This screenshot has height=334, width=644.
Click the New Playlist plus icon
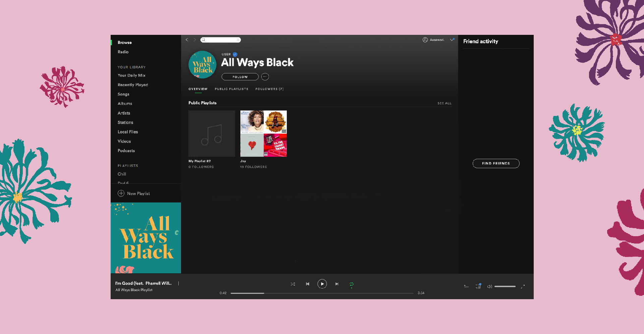(121, 193)
